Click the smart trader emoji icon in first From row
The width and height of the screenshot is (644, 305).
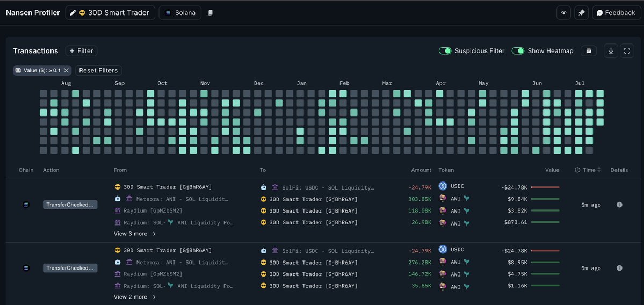(118, 187)
